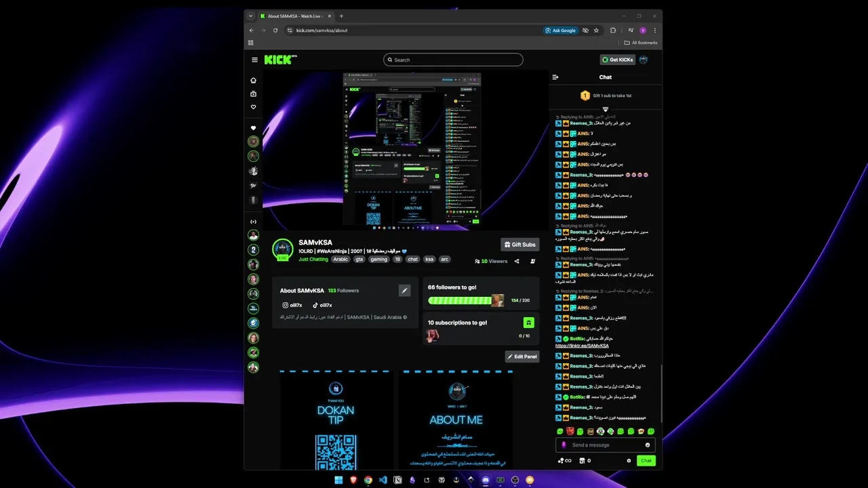The width and height of the screenshot is (868, 488).
Task: Open All Bookmarks folder
Action: pyautogui.click(x=641, y=43)
